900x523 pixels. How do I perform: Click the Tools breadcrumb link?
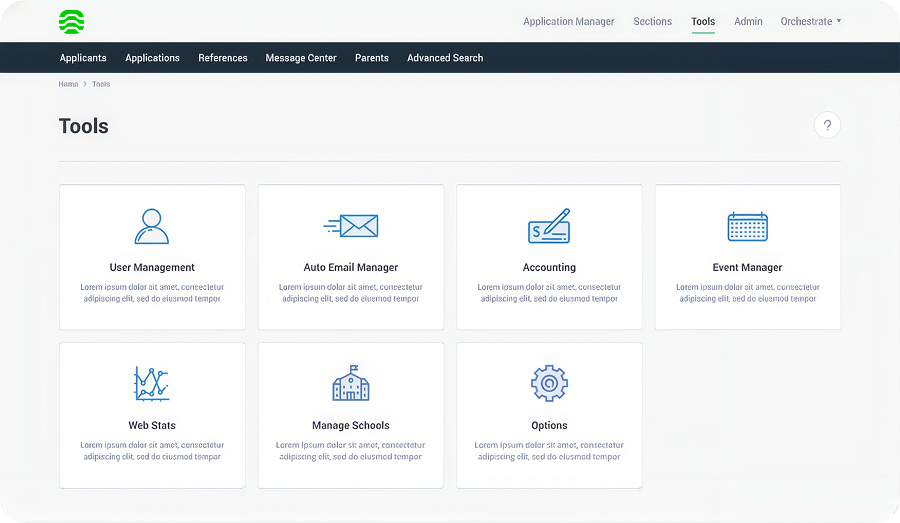101,84
